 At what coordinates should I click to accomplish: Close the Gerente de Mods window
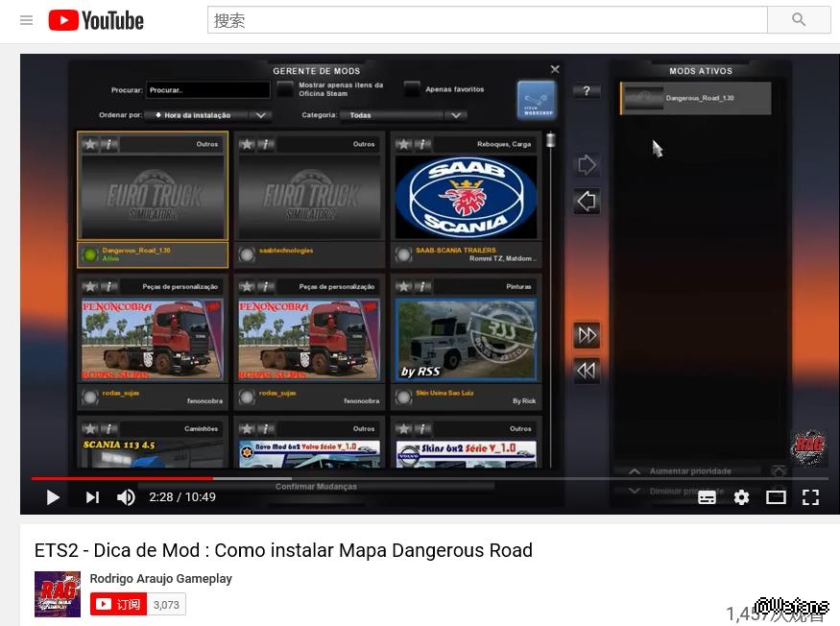[x=555, y=69]
